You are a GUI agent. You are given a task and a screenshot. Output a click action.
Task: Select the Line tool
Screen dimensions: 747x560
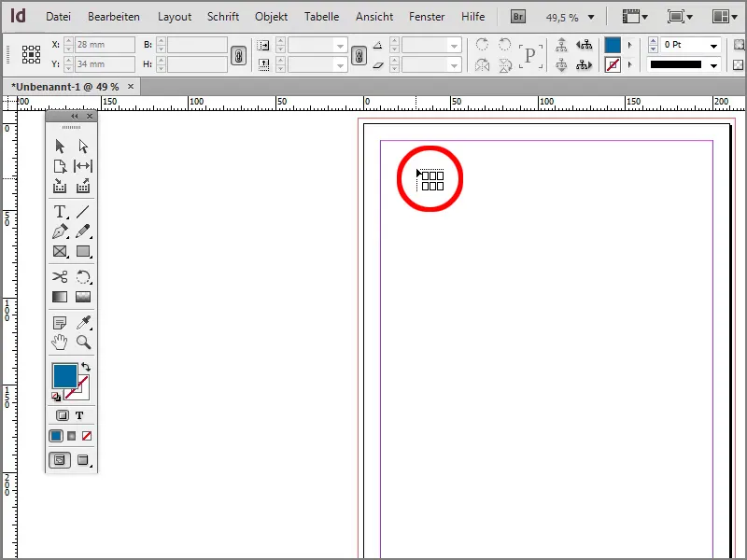(x=83, y=212)
